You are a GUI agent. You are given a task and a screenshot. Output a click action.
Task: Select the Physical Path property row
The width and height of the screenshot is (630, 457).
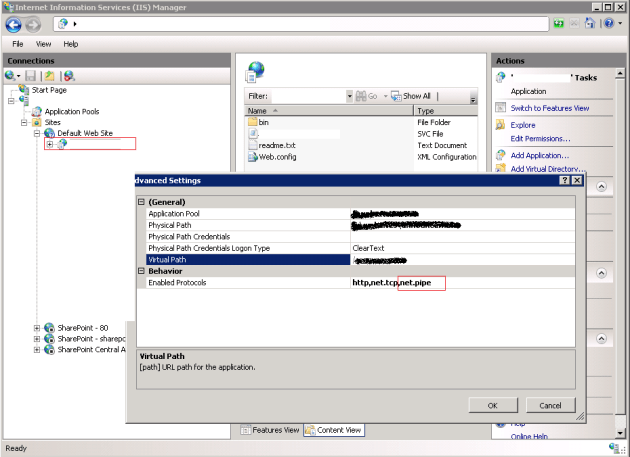click(360, 225)
